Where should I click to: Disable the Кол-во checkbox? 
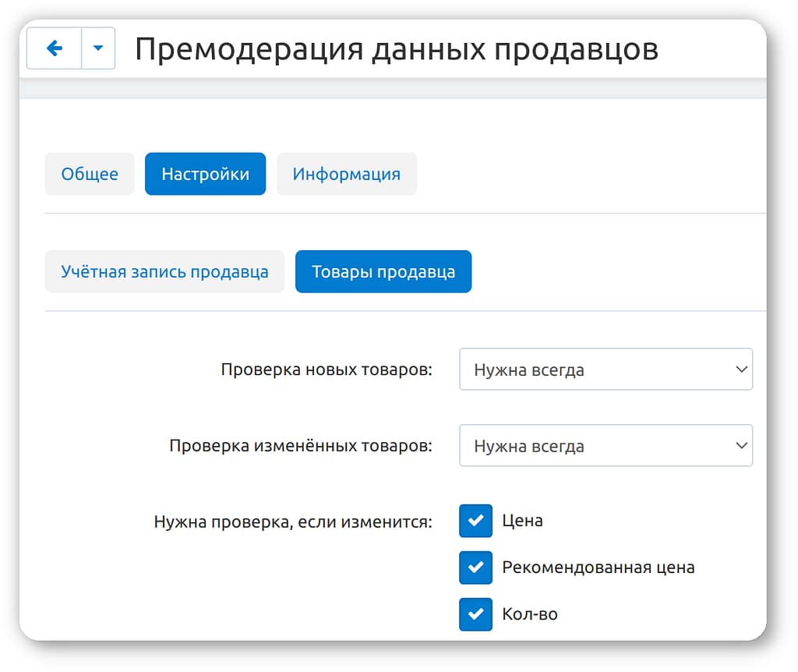click(475, 614)
